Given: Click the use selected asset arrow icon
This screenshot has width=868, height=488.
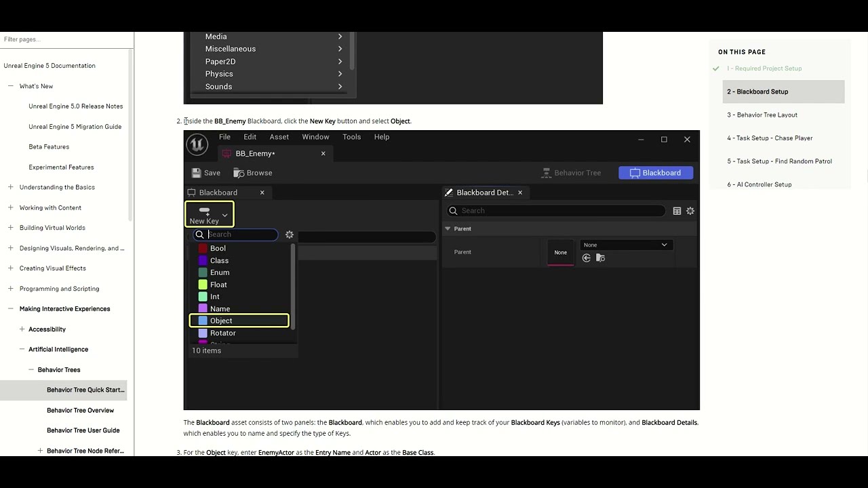Looking at the screenshot, I should [587, 258].
